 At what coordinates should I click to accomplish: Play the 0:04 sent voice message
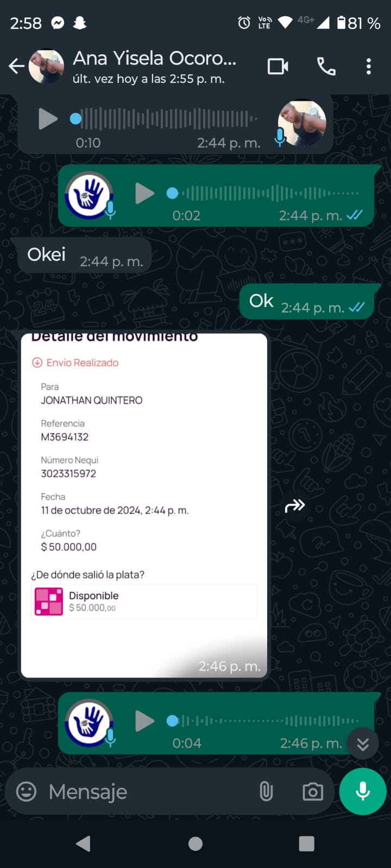point(144,721)
